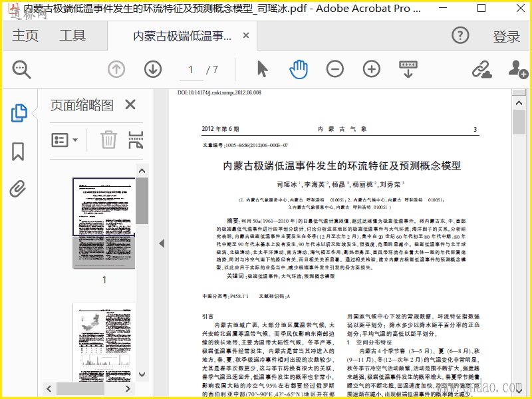Click the thumbnail panel horizontal scrollbar thumb
The height and width of the screenshot is (399, 532).
tap(80, 388)
